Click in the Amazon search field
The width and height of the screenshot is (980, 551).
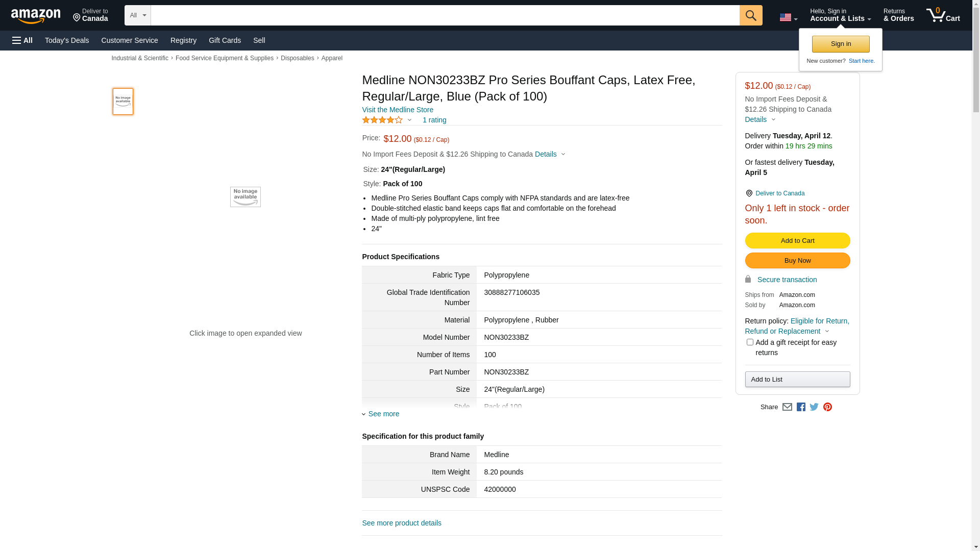445,15
